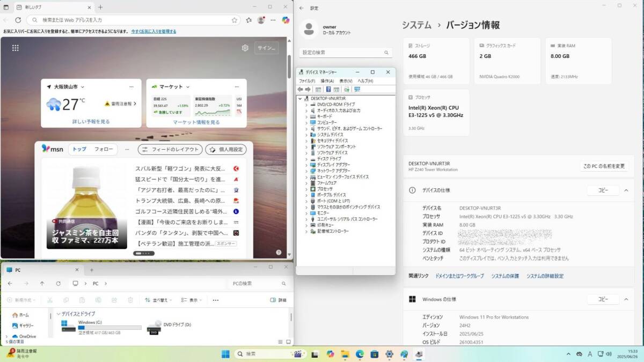Select the トップ tab in msn feed
This screenshot has width=644, height=362.
[79, 149]
